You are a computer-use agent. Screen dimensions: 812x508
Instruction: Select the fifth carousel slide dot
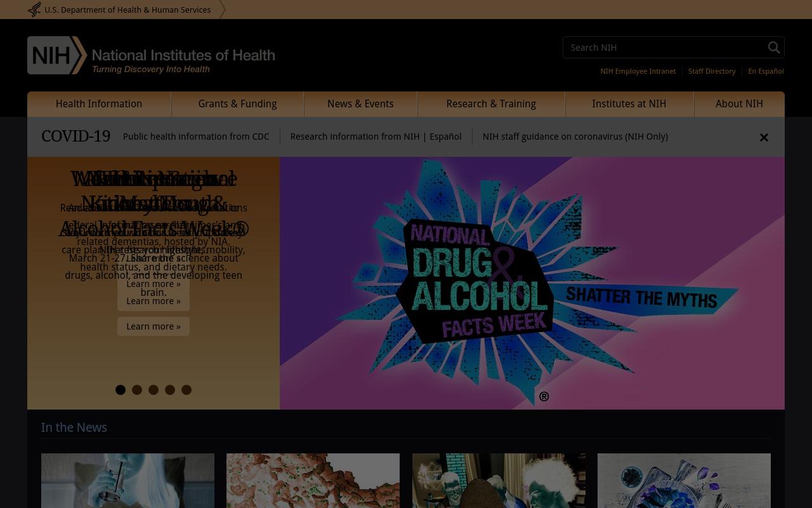point(187,390)
